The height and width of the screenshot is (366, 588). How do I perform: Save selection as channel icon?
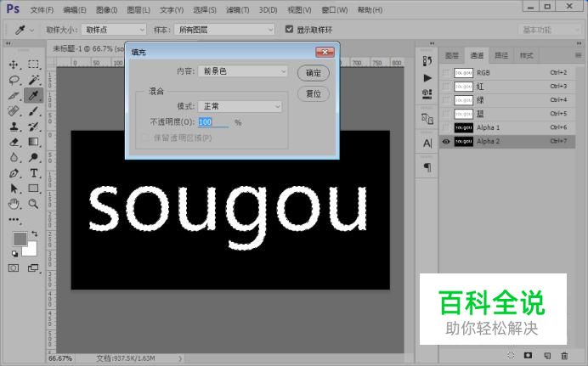[528, 355]
